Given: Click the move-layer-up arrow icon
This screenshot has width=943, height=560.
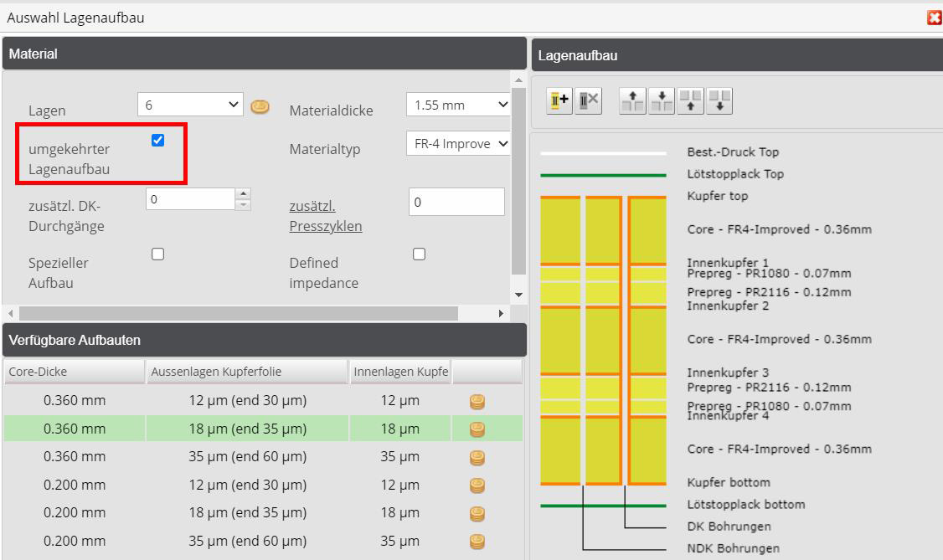Looking at the screenshot, I should point(631,100).
